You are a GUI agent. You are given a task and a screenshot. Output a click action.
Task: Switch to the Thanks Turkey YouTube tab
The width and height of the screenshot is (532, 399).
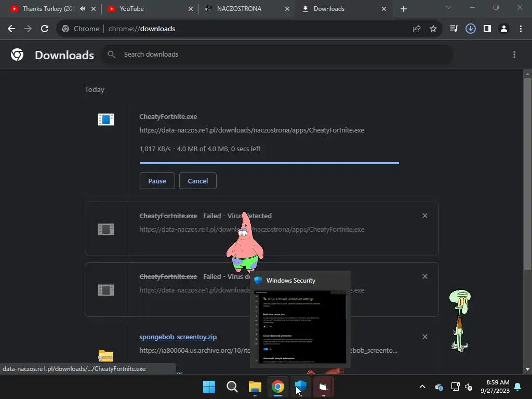click(x=48, y=9)
